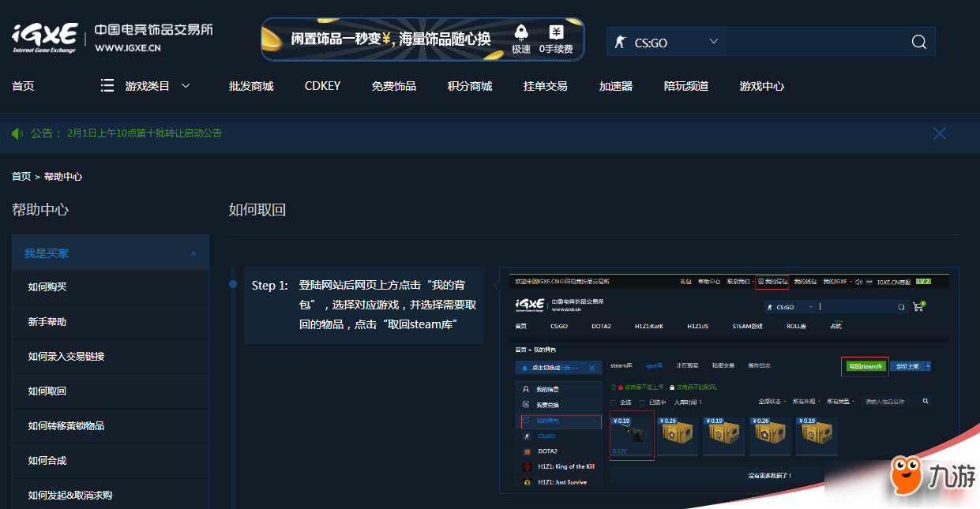980x509 pixels.
Task: Open the 加速器 navigation item
Action: pyautogui.click(x=616, y=86)
